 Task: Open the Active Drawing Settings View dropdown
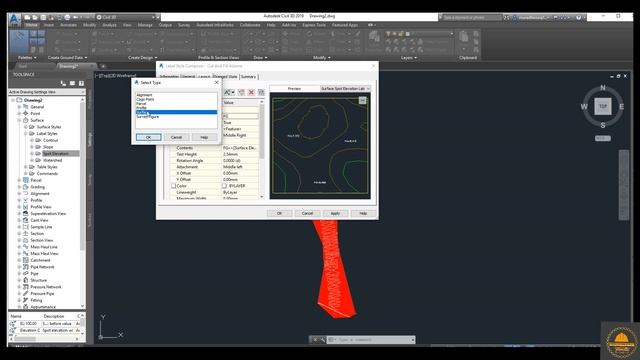pos(47,92)
